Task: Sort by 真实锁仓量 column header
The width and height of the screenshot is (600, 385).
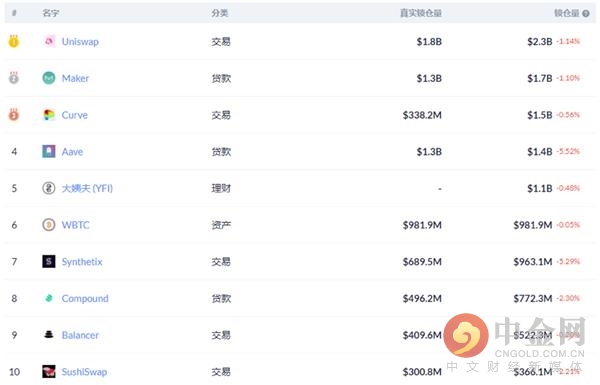Action: (x=421, y=13)
